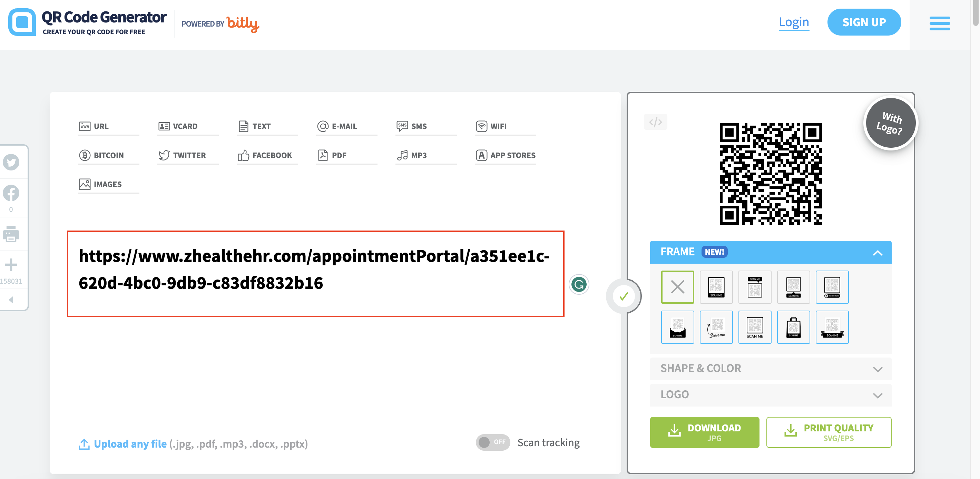Click the upload arrow icon
Image resolution: width=980 pixels, height=479 pixels.
pyautogui.click(x=84, y=444)
